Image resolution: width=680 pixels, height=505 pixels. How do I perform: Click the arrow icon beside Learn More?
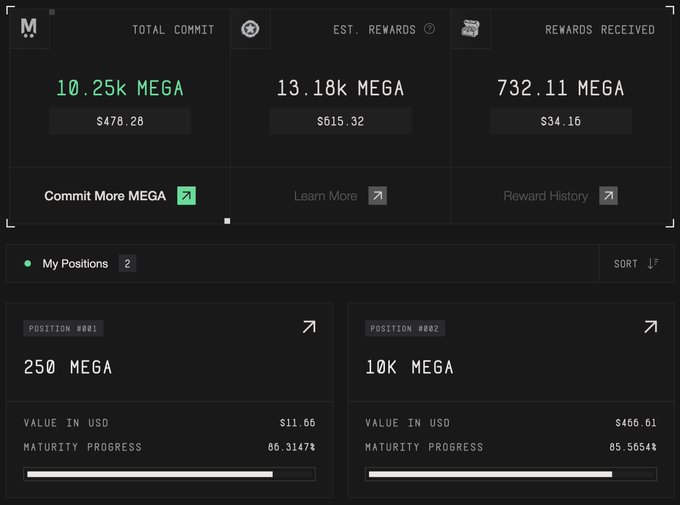coord(378,196)
